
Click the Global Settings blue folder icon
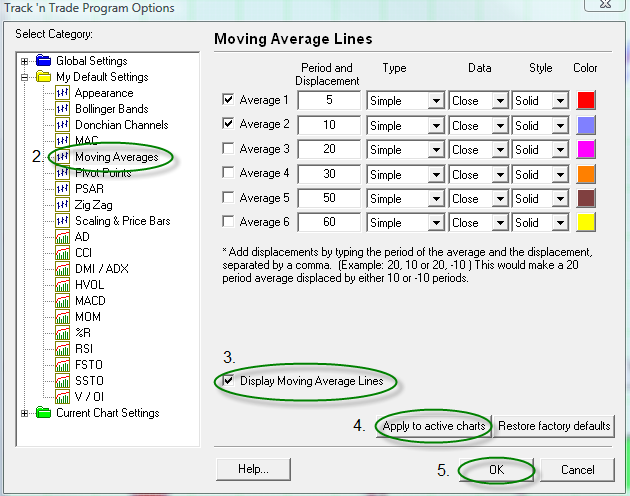(x=43, y=61)
